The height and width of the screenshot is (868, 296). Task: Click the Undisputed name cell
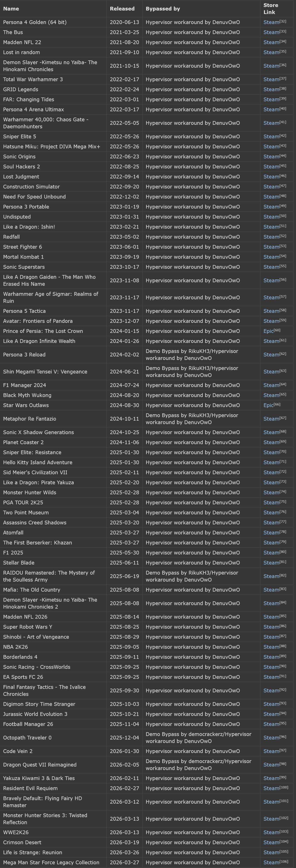click(x=53, y=217)
